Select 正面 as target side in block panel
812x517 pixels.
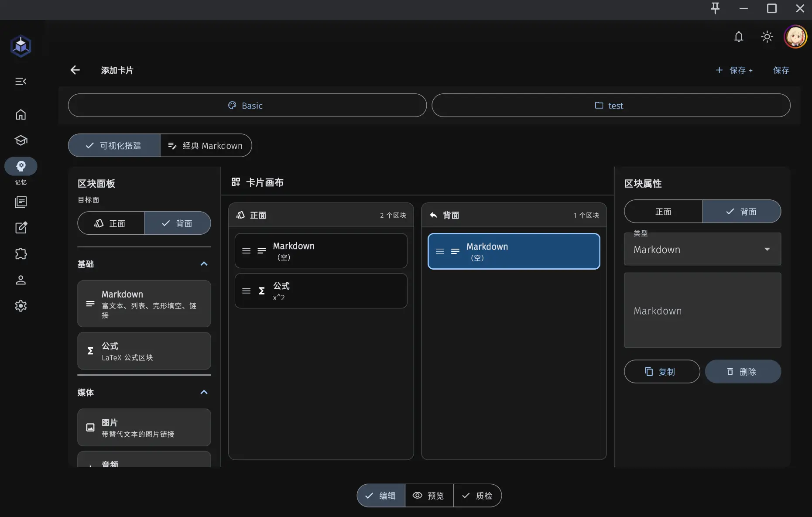[x=111, y=223]
